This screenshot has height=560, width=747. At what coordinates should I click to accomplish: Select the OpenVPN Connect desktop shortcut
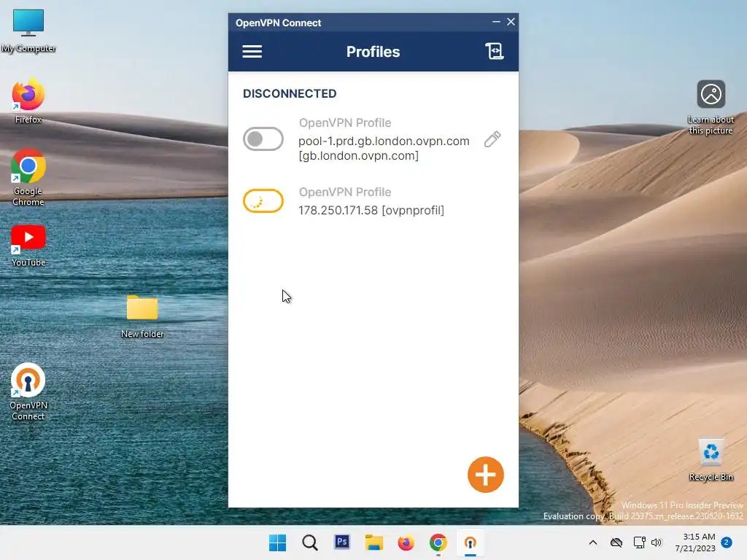click(28, 392)
